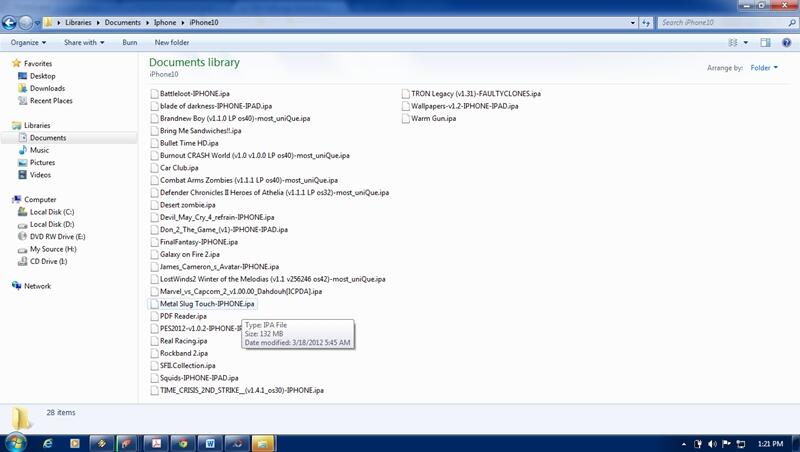Select iPhone10 in the address breadcrumb
The height and width of the screenshot is (452, 800).
pos(204,22)
